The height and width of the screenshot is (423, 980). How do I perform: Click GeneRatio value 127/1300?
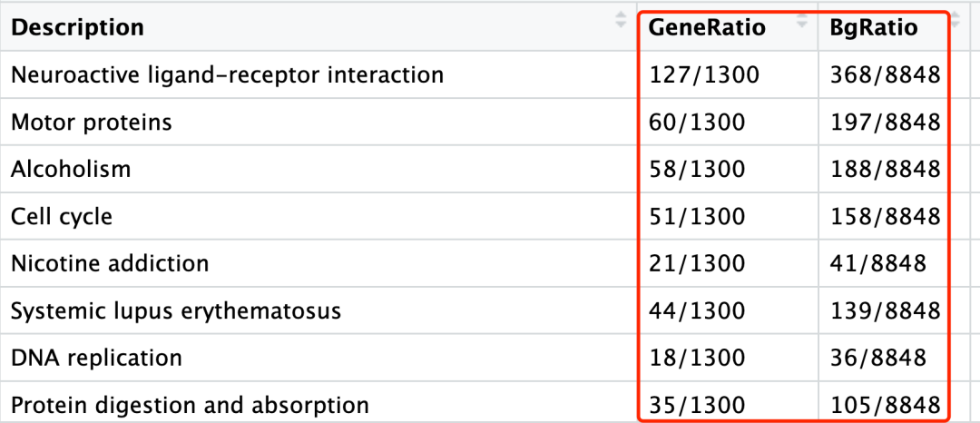704,74
